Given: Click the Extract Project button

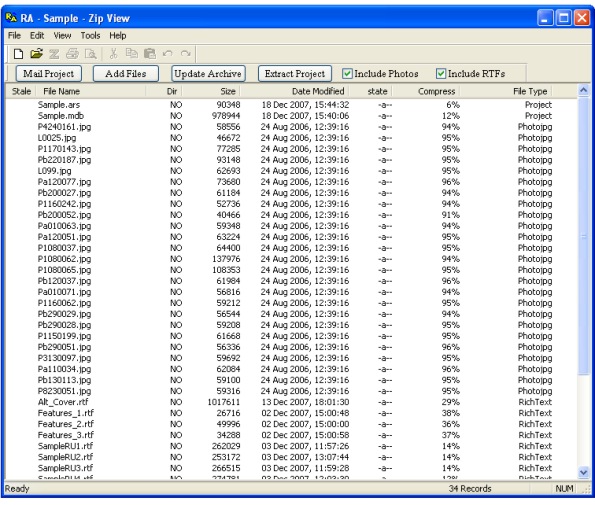Looking at the screenshot, I should pyautogui.click(x=295, y=74).
